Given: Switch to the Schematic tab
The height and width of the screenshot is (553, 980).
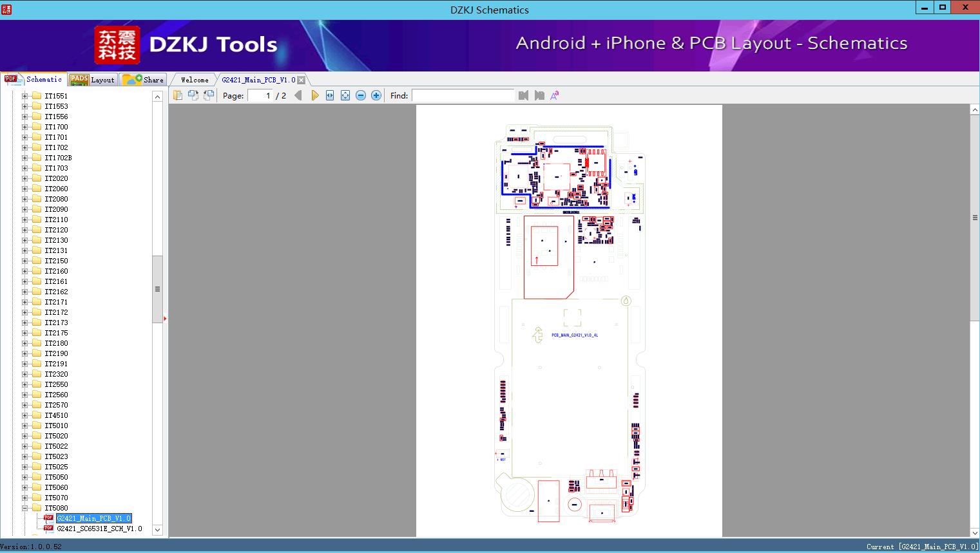Looking at the screenshot, I should point(34,79).
